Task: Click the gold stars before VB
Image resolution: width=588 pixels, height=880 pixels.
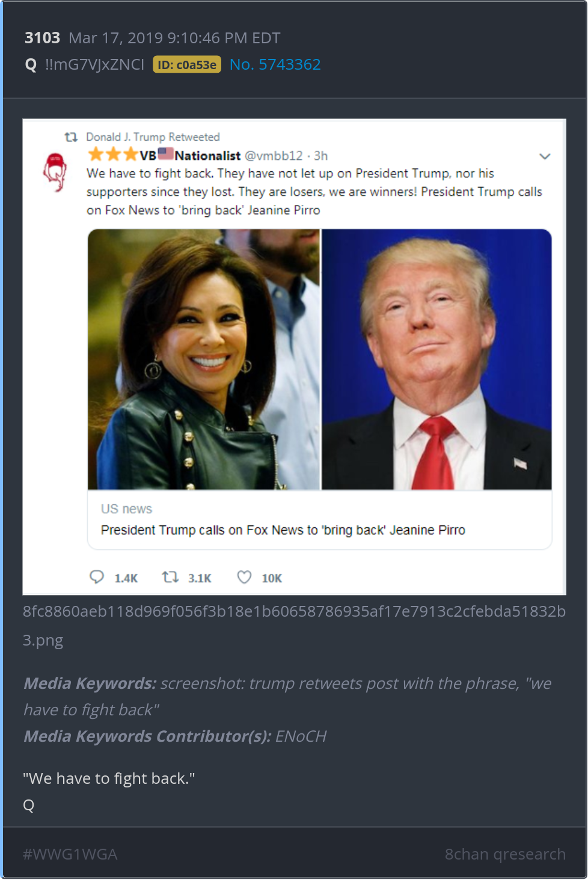Action: point(113,155)
